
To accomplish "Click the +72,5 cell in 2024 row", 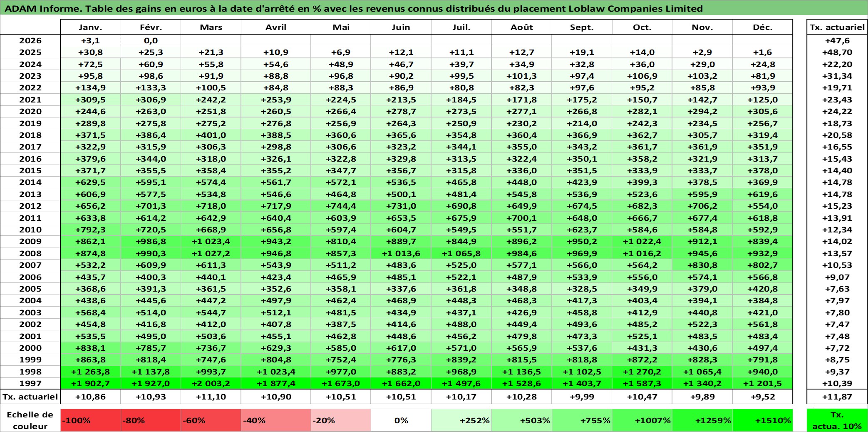I will coord(91,64).
